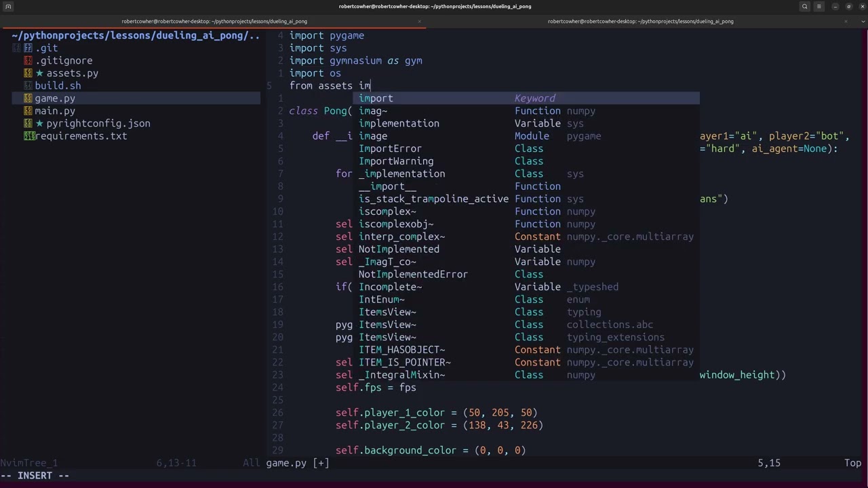Click the 'class Pong(' text

(x=321, y=111)
